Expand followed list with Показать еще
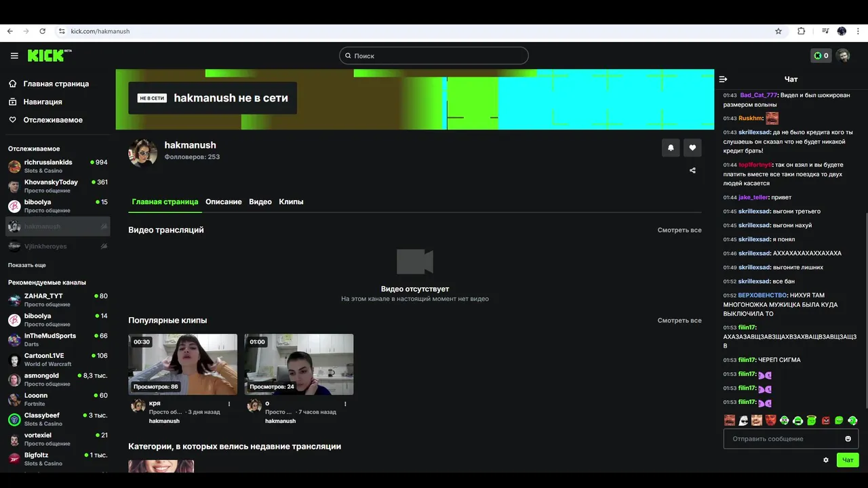The height and width of the screenshot is (488, 868). [27, 265]
